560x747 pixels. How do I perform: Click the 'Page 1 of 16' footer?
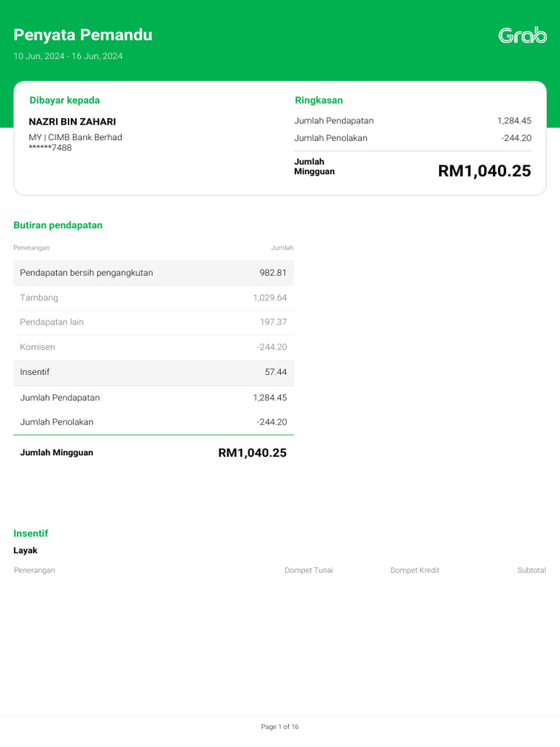point(279,727)
